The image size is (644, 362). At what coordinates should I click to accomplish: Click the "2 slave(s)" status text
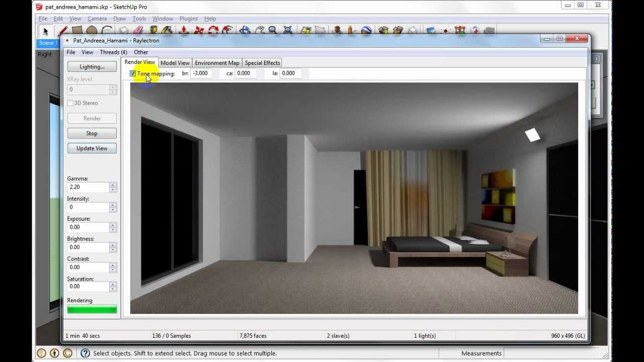click(338, 336)
